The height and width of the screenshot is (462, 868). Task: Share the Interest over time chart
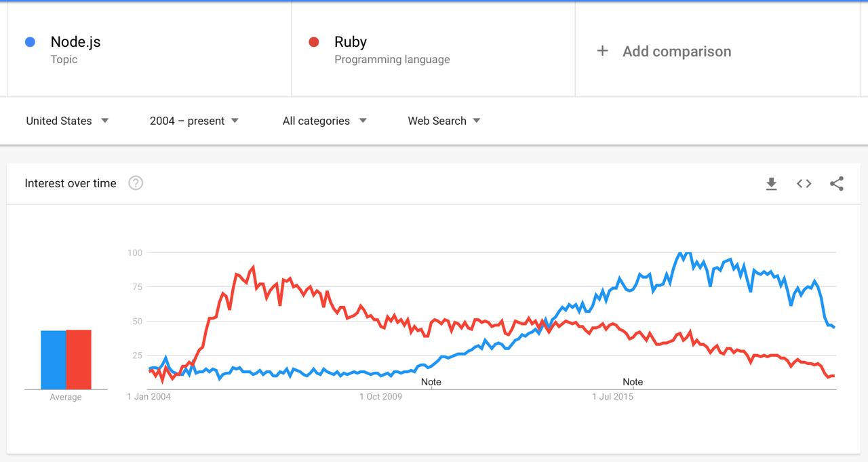pyautogui.click(x=837, y=184)
